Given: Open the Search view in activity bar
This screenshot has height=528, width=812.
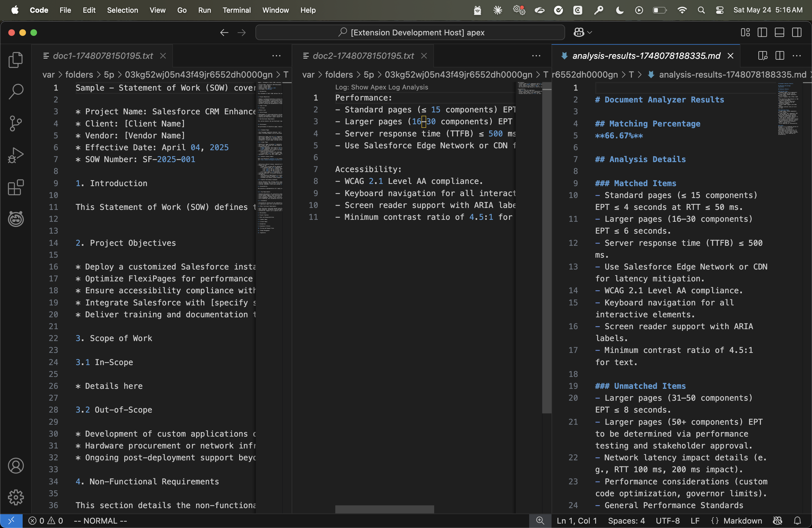Looking at the screenshot, I should coord(16,91).
